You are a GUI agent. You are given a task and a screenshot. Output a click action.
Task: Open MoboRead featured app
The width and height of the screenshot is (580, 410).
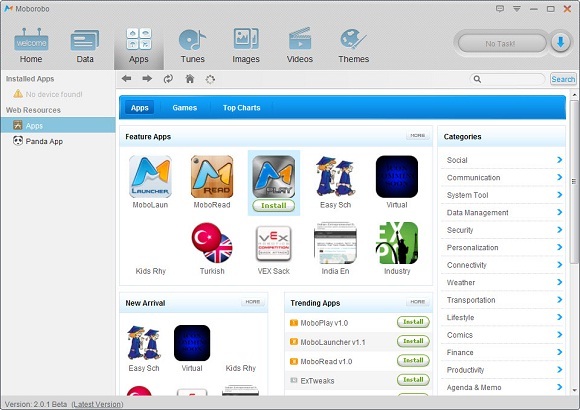coord(212,182)
